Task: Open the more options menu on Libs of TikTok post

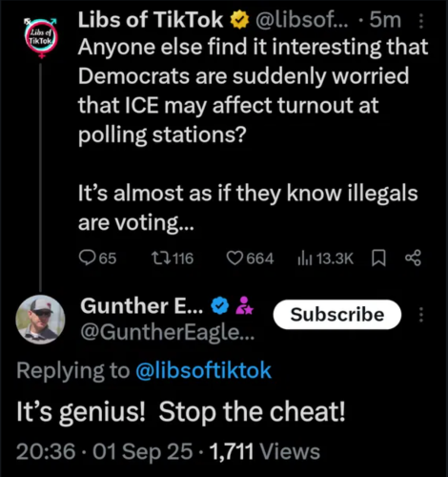Action: (421, 21)
